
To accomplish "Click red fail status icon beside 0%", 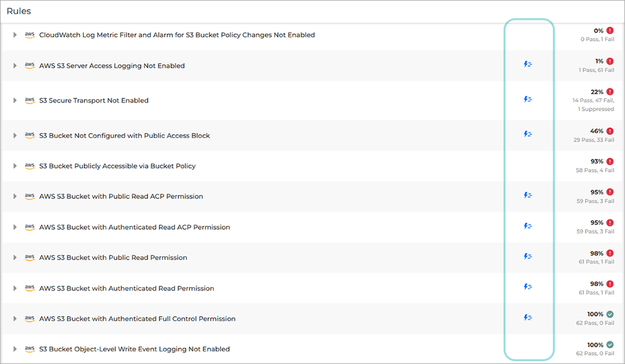I will pyautogui.click(x=610, y=31).
